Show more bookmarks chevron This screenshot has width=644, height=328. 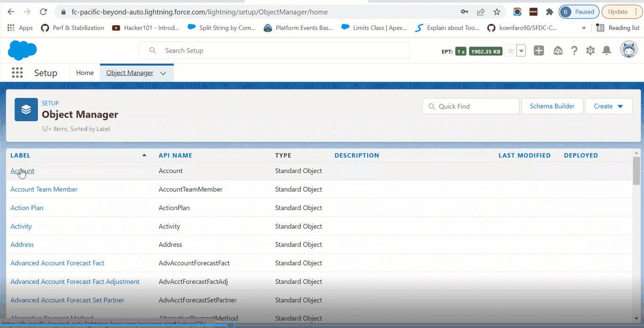(584, 28)
